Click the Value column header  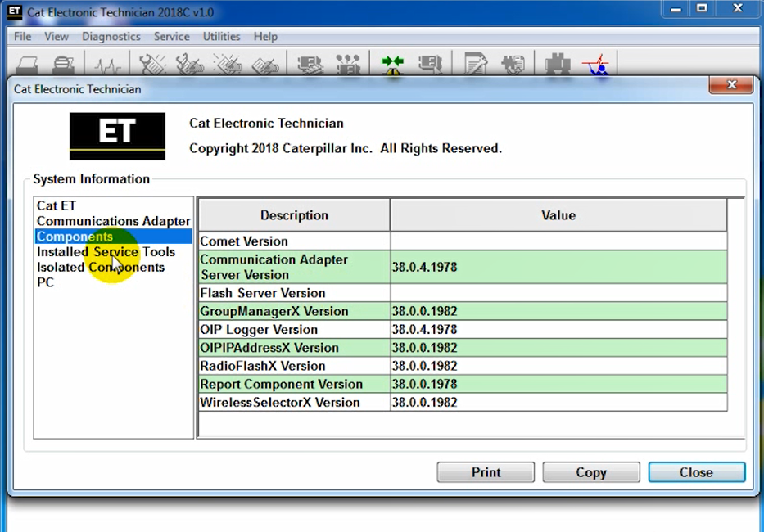tap(558, 215)
